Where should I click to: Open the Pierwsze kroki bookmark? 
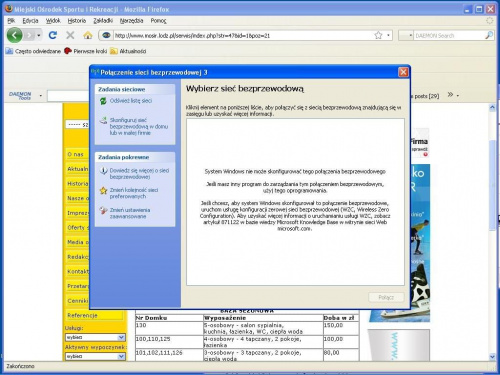coord(86,51)
